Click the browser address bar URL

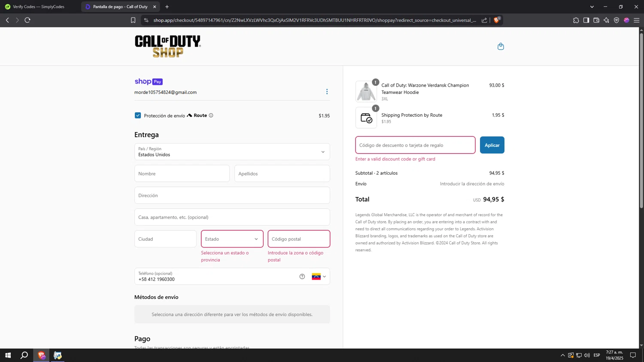point(314,20)
